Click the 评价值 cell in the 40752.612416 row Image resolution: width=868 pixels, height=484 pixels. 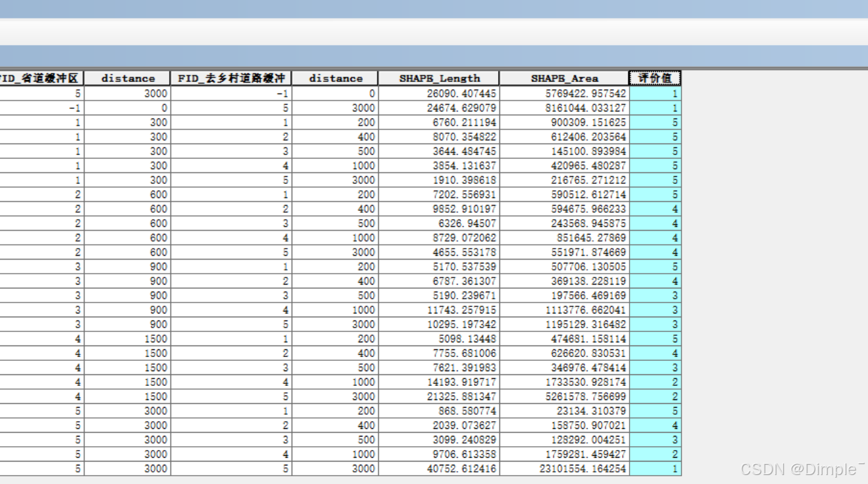tap(655, 468)
